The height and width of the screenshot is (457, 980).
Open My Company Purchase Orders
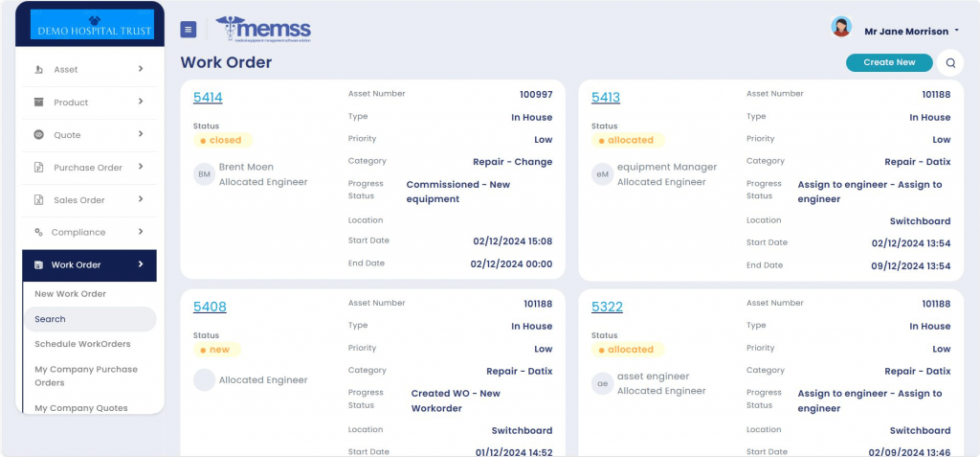tap(86, 376)
